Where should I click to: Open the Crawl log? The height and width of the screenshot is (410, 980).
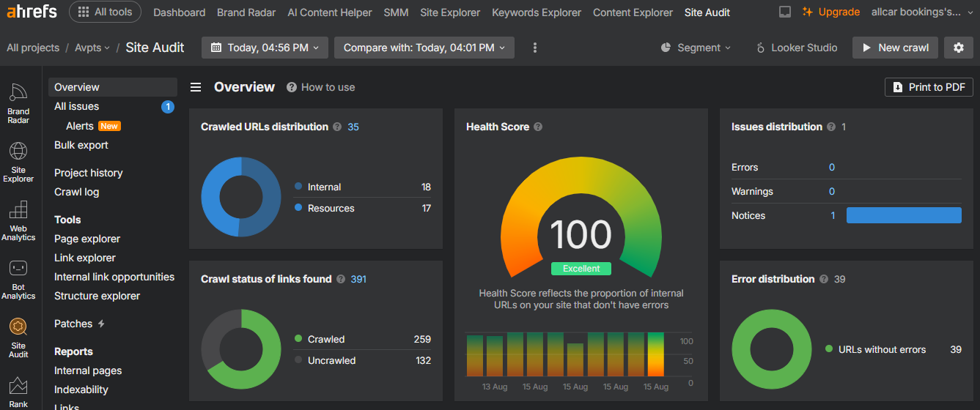pyautogui.click(x=76, y=192)
